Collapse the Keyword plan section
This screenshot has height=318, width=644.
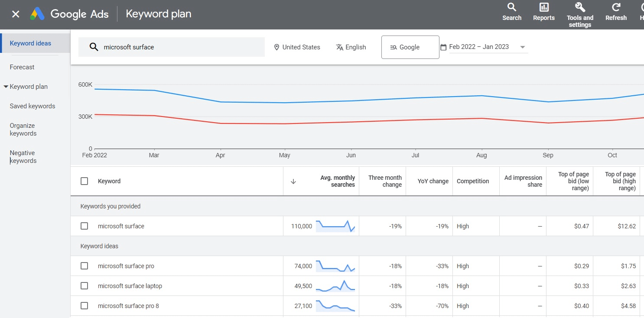[6, 86]
